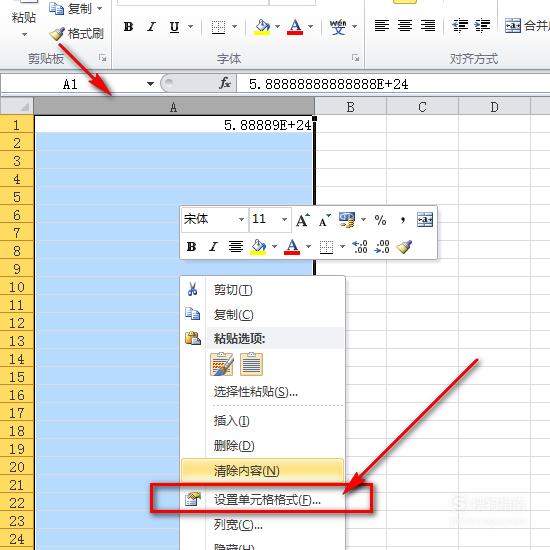Click cell A1 showing 5.88889E+24
The image size is (550, 550).
pos(174,125)
